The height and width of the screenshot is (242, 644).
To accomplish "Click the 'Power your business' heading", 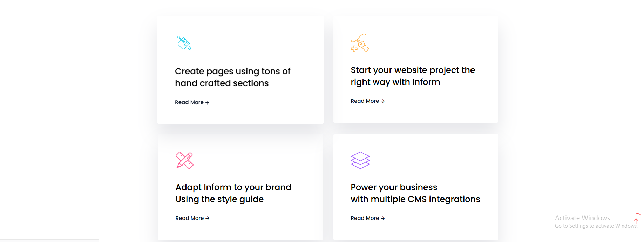I will [x=394, y=187].
